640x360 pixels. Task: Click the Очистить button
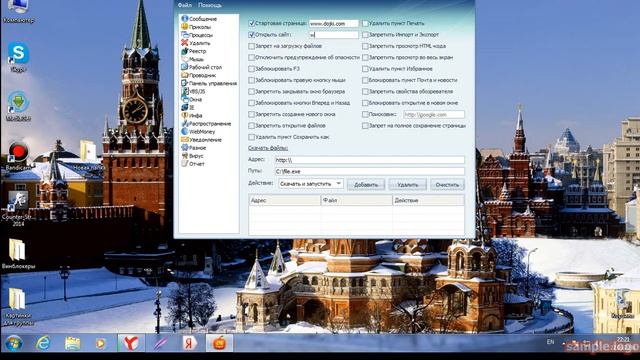(447, 184)
